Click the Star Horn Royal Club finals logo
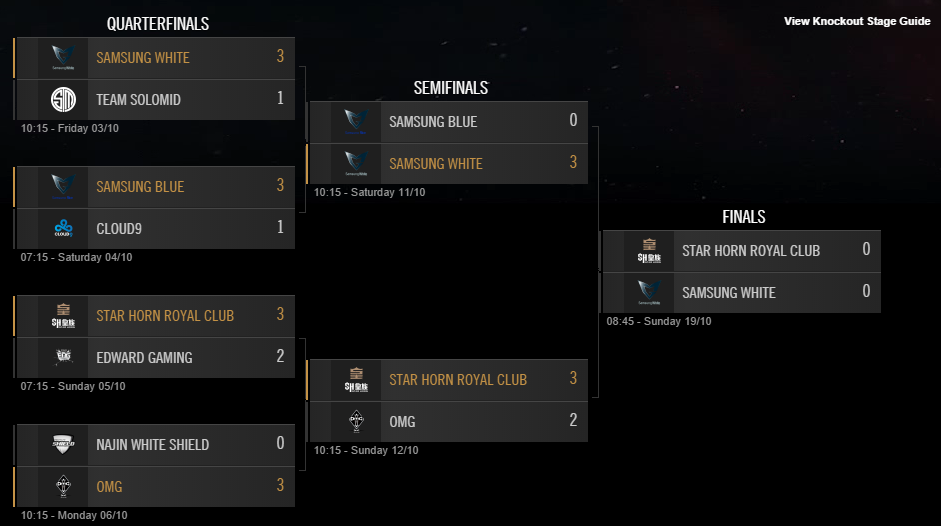 pyautogui.click(x=649, y=250)
